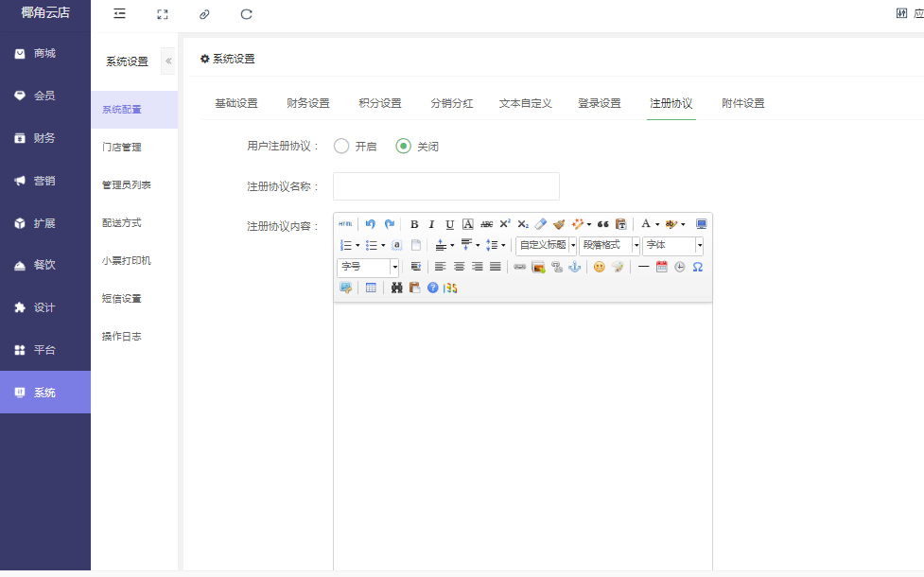This screenshot has height=577, width=924.
Task: Select the 开启 radio button
Action: [x=341, y=147]
